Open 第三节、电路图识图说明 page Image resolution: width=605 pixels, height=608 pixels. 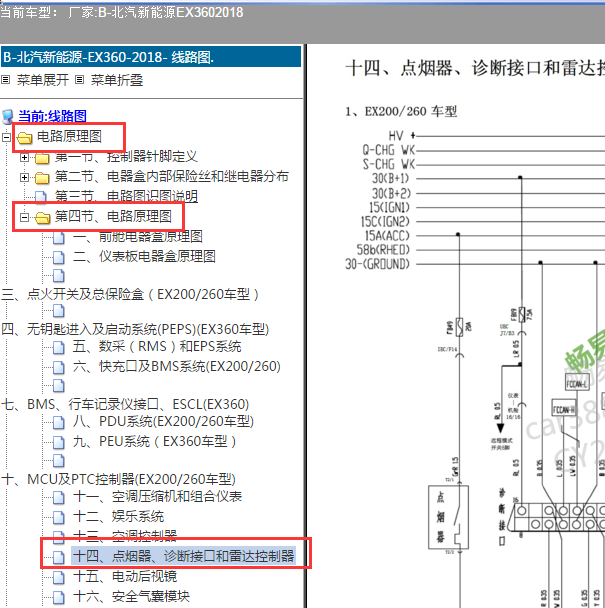click(126, 197)
